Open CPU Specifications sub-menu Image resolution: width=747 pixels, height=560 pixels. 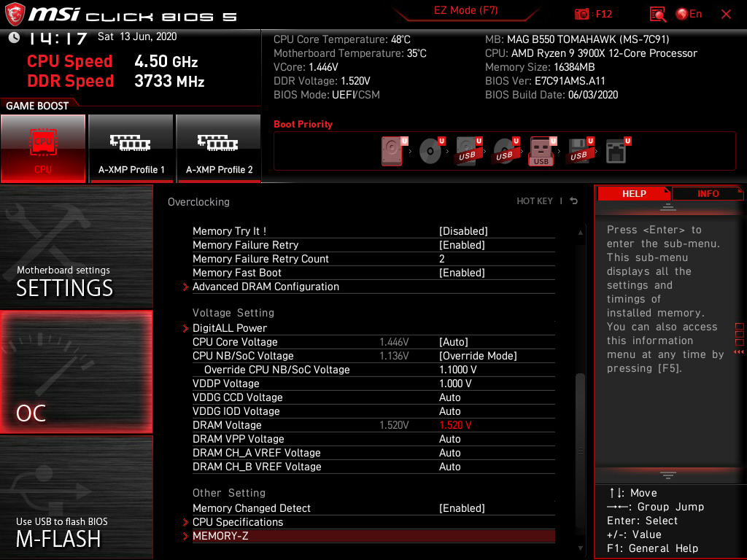(373, 522)
